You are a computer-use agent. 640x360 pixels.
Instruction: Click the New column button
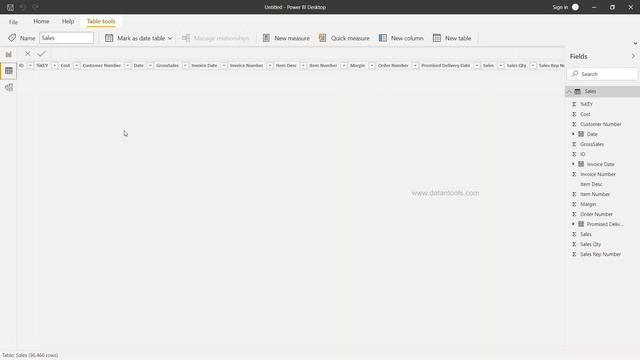pos(401,38)
